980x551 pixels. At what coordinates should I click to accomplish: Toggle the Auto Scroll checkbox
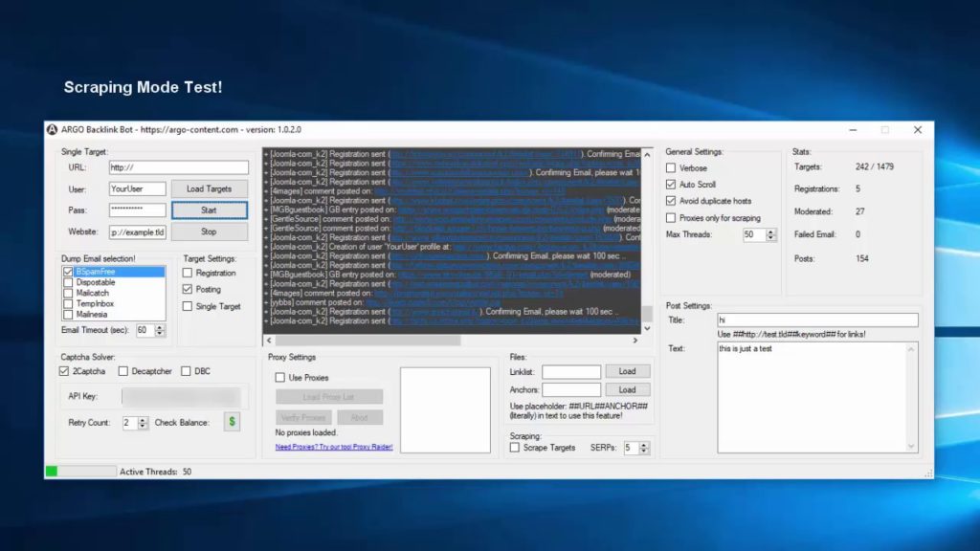pyautogui.click(x=671, y=185)
